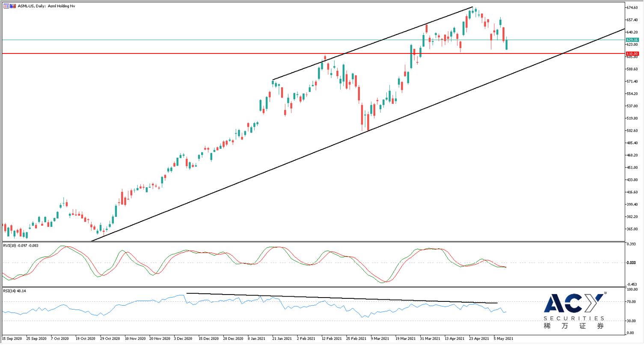Viewport: 644px width, 345px height.
Task: Select the chart title 'ASML-US, Daily: Asml Holding Nv'
Action: [x=46, y=6]
